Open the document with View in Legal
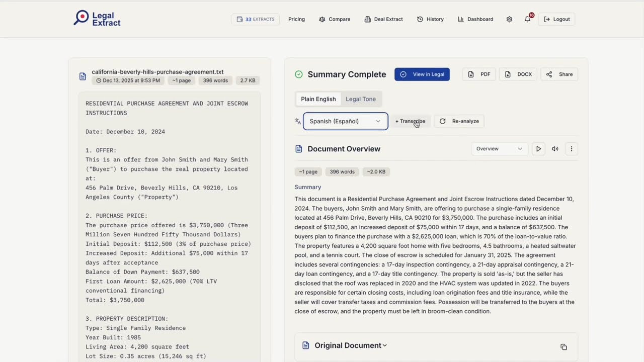This screenshot has height=362, width=644. 422,74
